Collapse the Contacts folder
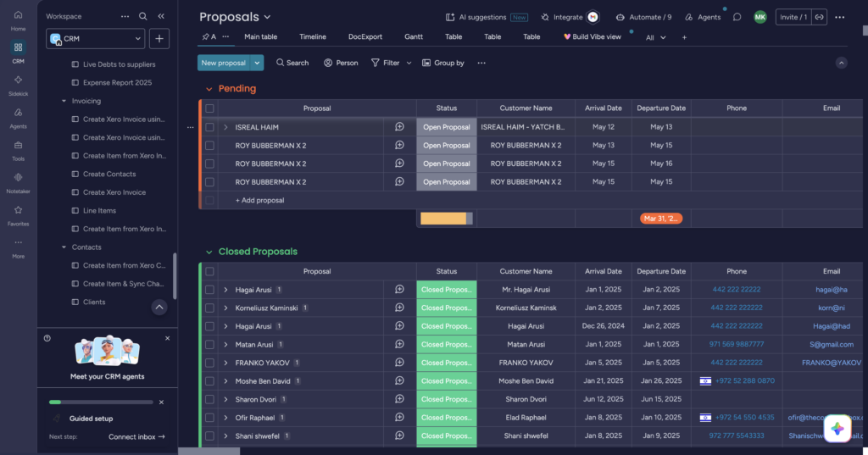868x455 pixels. pos(64,247)
